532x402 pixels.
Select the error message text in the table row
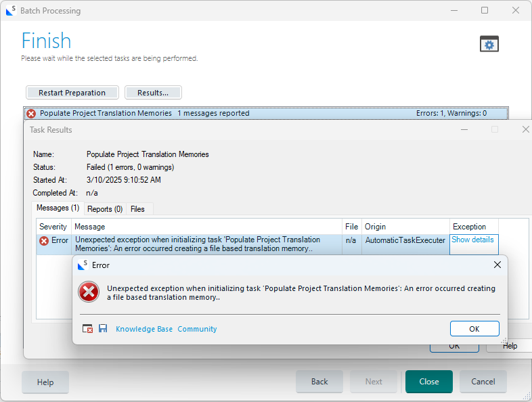(198, 244)
